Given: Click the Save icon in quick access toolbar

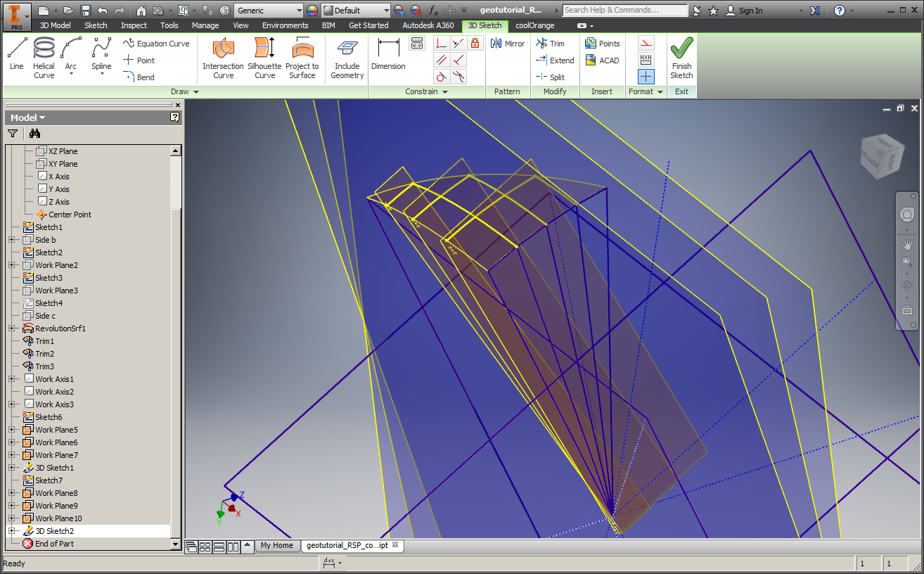Looking at the screenshot, I should [x=85, y=11].
